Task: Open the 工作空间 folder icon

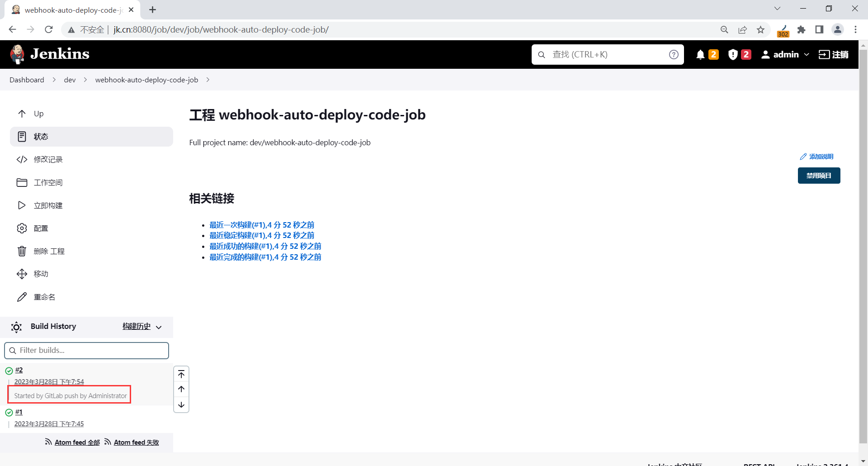Action: [22, 182]
